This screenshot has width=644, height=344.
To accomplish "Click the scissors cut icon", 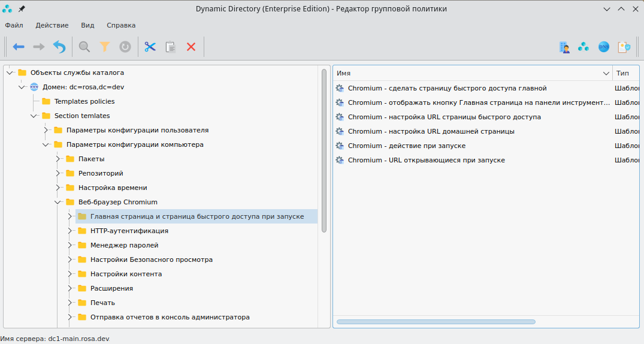I will pyautogui.click(x=150, y=47).
